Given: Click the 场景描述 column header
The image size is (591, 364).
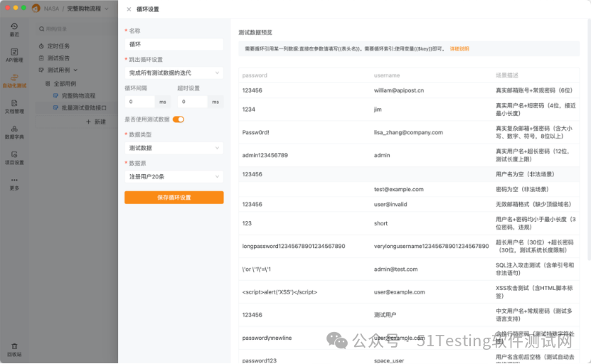Looking at the screenshot, I should click(507, 75).
